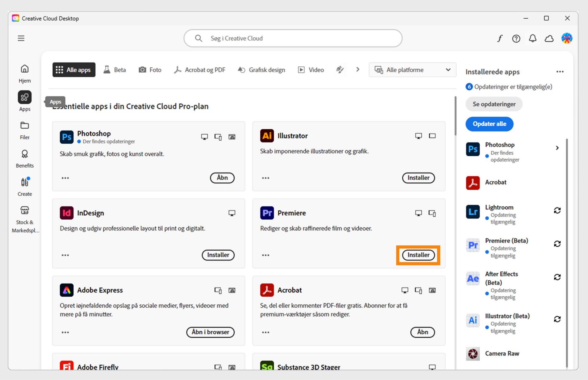Open the hamburger menu icon
This screenshot has width=588, height=380.
[x=21, y=38]
